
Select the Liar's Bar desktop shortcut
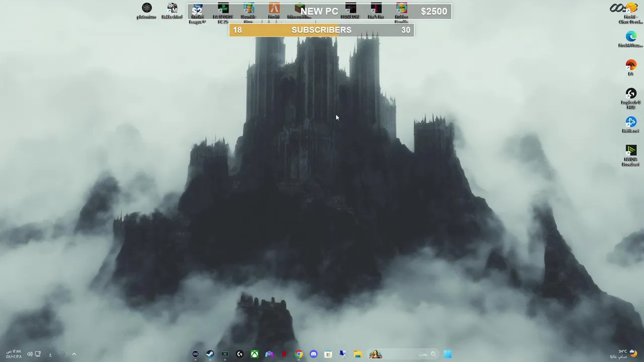(x=376, y=11)
